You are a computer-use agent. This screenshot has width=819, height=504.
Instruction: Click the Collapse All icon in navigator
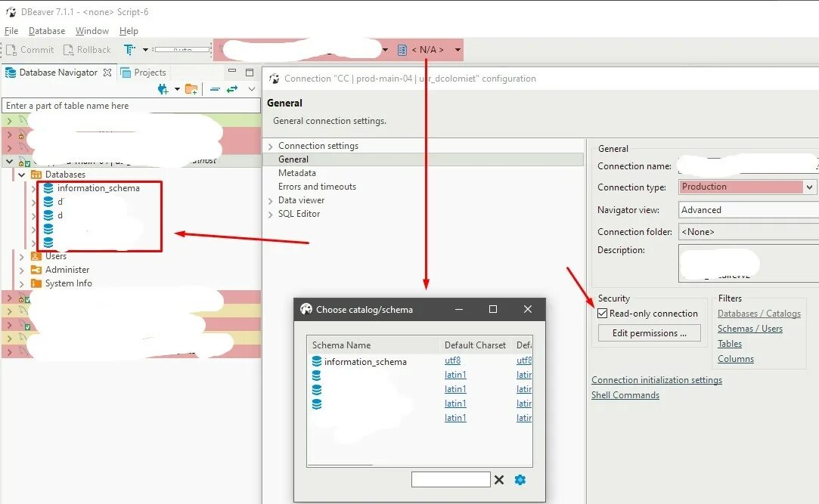click(215, 89)
